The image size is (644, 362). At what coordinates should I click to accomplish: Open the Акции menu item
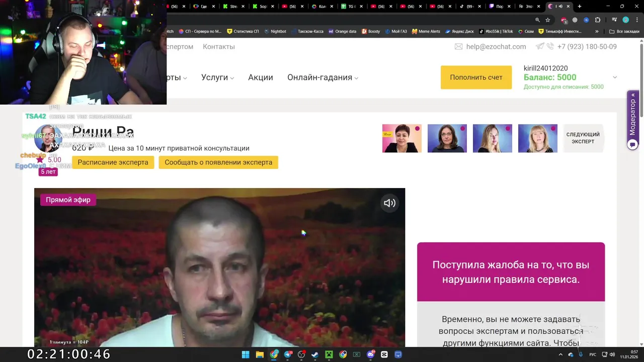coord(261,77)
